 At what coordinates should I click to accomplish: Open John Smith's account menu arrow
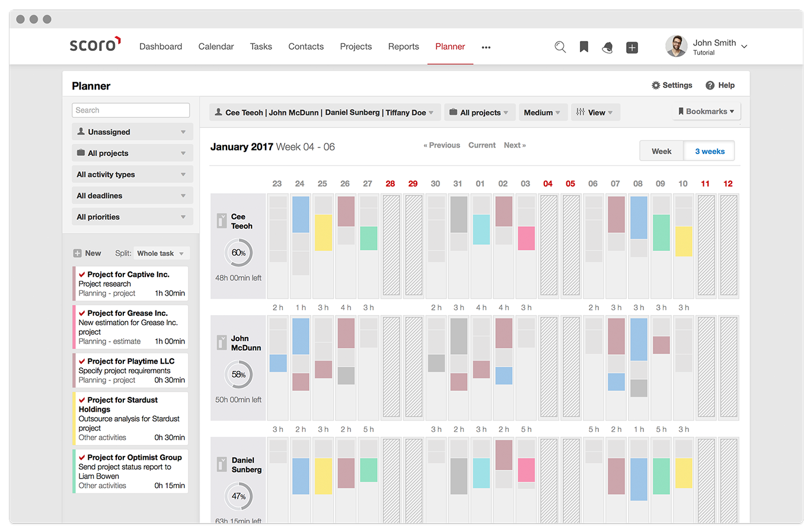coord(744,47)
